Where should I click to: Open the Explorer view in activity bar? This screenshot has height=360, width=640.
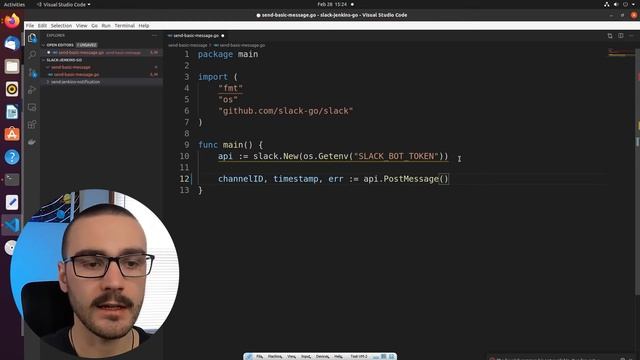(32, 38)
